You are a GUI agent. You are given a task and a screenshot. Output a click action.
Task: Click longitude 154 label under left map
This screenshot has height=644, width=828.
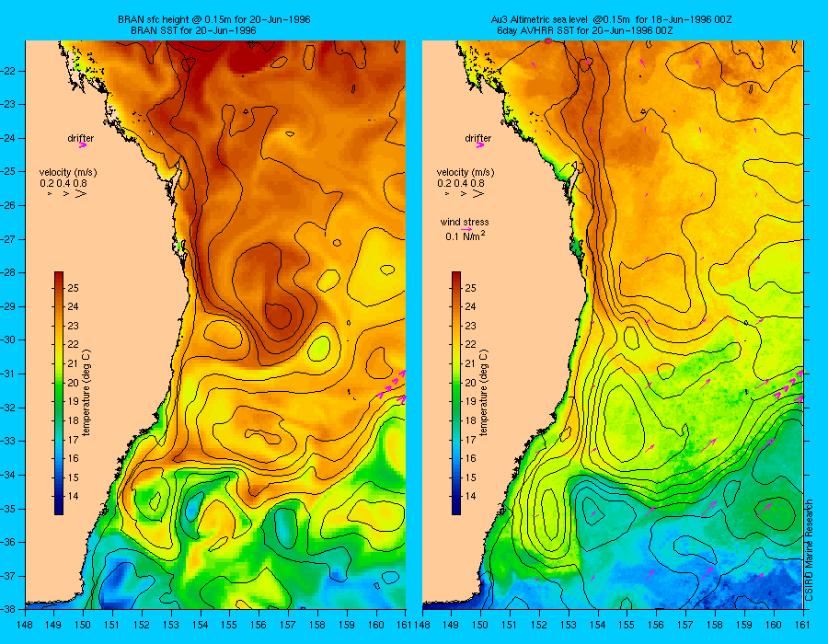(x=201, y=626)
